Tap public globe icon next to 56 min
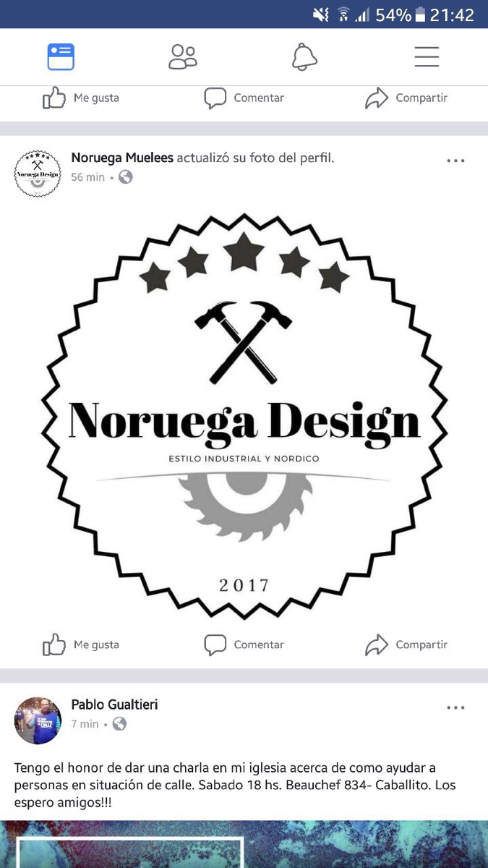 click(x=126, y=176)
